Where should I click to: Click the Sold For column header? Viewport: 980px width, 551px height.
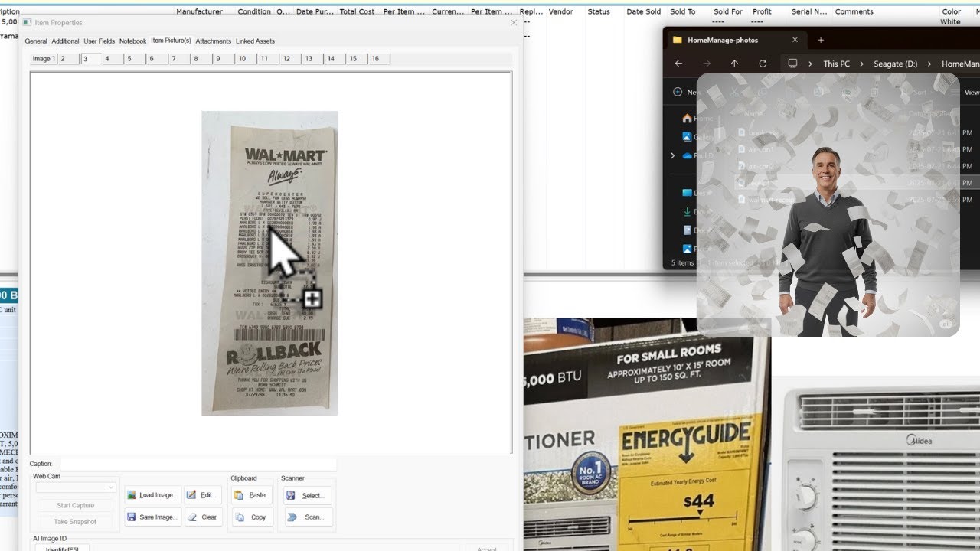728,11
